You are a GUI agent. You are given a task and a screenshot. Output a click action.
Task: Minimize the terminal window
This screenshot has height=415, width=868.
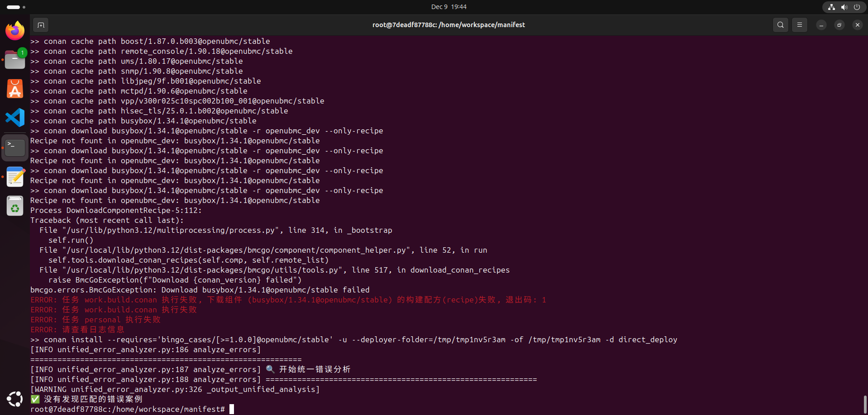[821, 25]
